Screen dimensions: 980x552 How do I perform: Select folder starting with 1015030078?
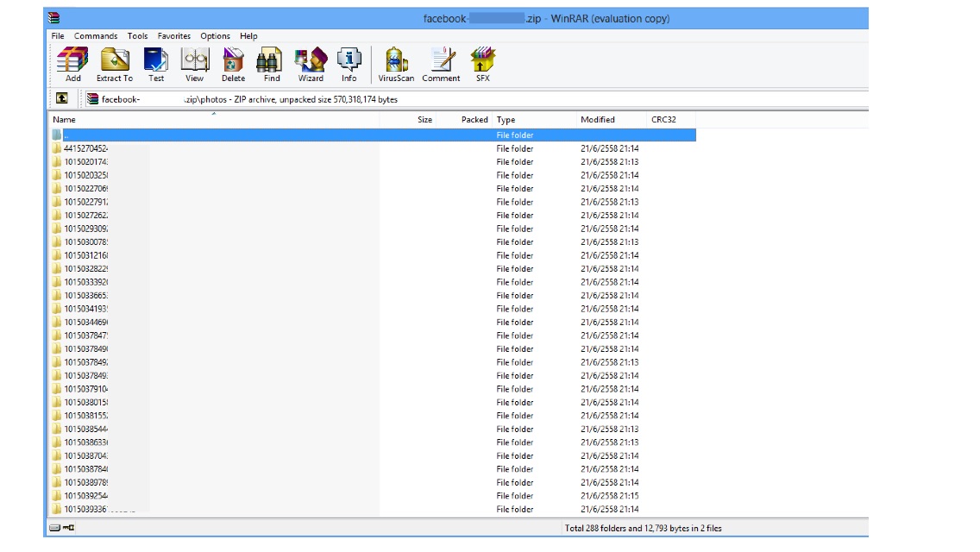[374, 241]
